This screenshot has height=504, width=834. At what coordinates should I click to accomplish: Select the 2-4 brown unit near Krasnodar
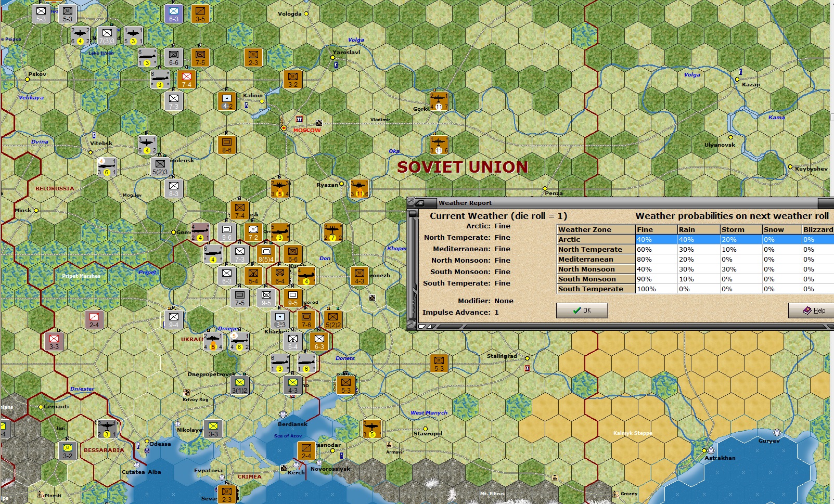[x=306, y=451]
